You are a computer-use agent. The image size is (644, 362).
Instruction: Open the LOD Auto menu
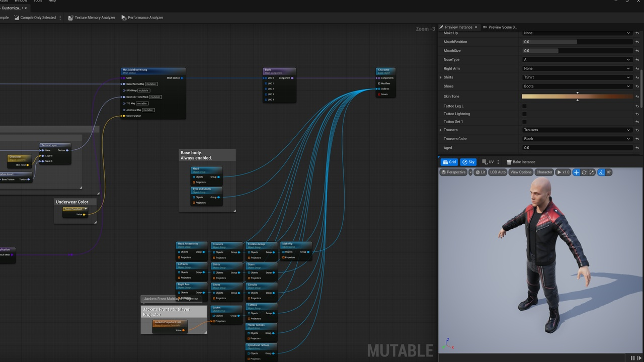[x=498, y=172]
